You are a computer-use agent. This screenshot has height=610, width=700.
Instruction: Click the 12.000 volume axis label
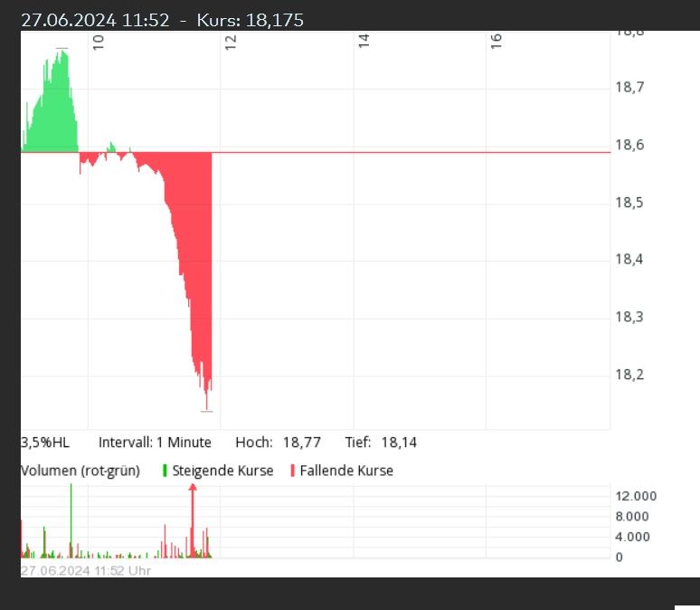(636, 496)
